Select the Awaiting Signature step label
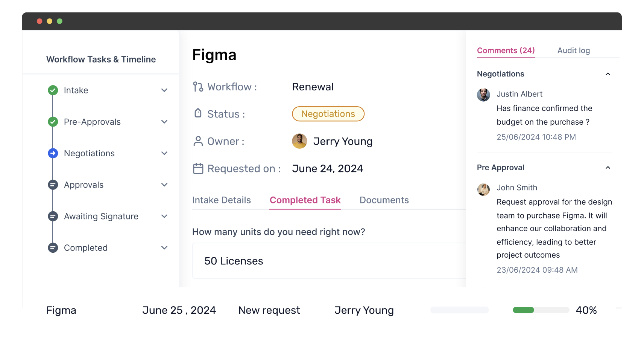Image resolution: width=644 pixels, height=345 pixels. click(x=101, y=216)
